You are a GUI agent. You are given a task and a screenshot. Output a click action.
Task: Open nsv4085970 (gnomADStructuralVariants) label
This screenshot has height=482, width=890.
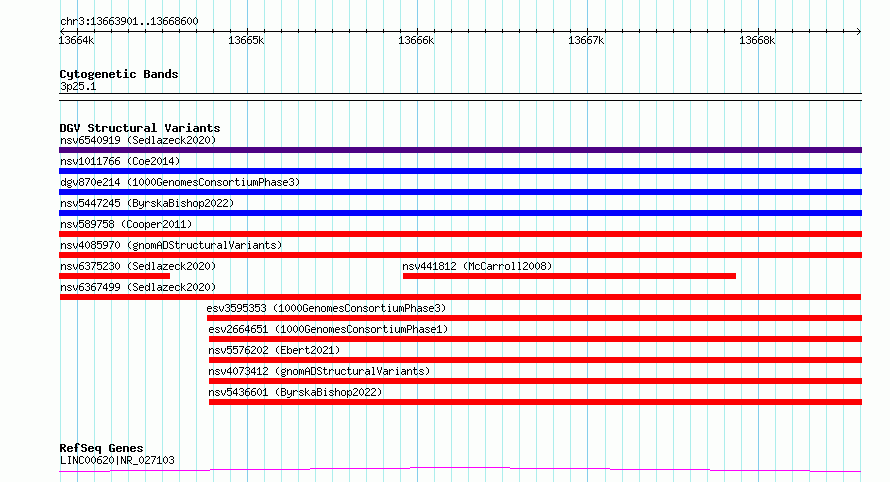pyautogui.click(x=171, y=245)
